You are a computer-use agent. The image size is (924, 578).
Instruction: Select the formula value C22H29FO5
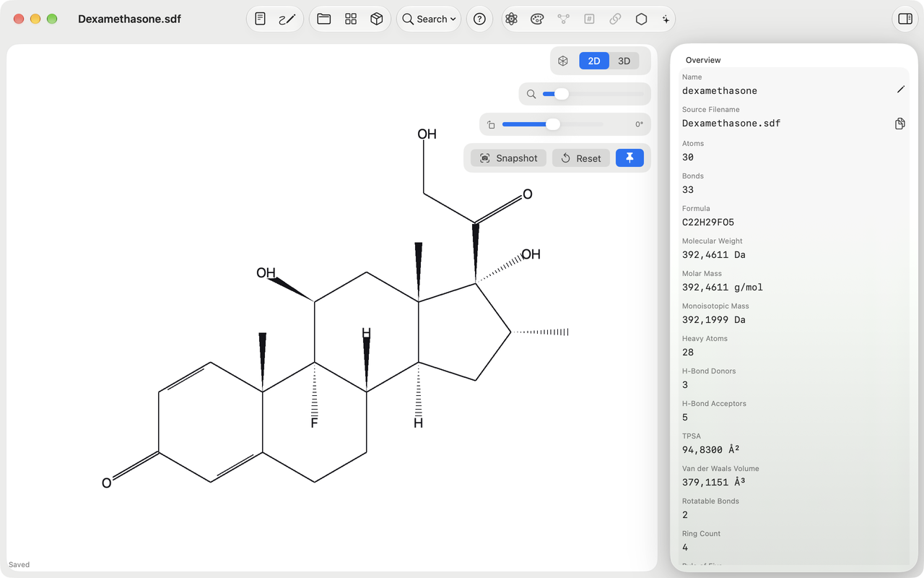point(708,222)
